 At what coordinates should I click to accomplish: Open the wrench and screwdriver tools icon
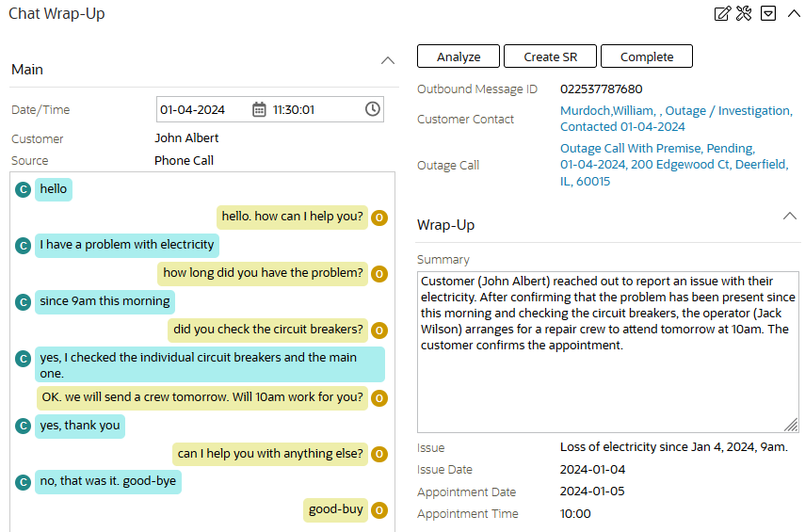click(745, 13)
